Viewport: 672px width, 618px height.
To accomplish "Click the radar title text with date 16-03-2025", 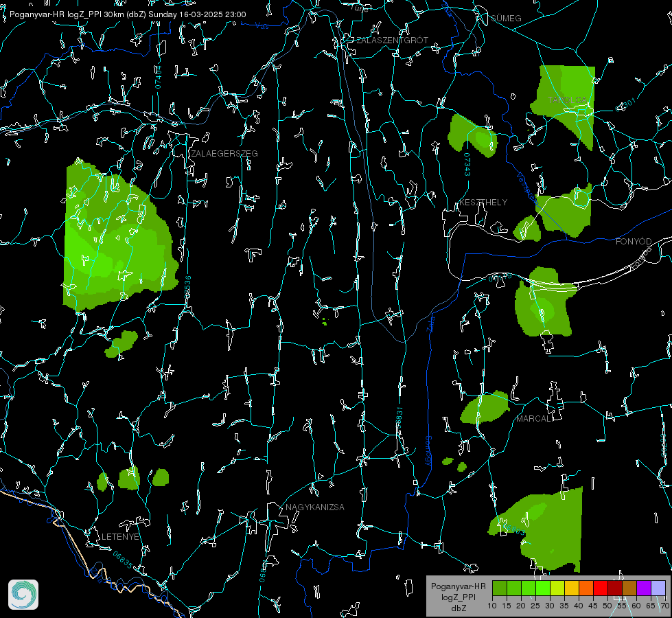I will (128, 14).
